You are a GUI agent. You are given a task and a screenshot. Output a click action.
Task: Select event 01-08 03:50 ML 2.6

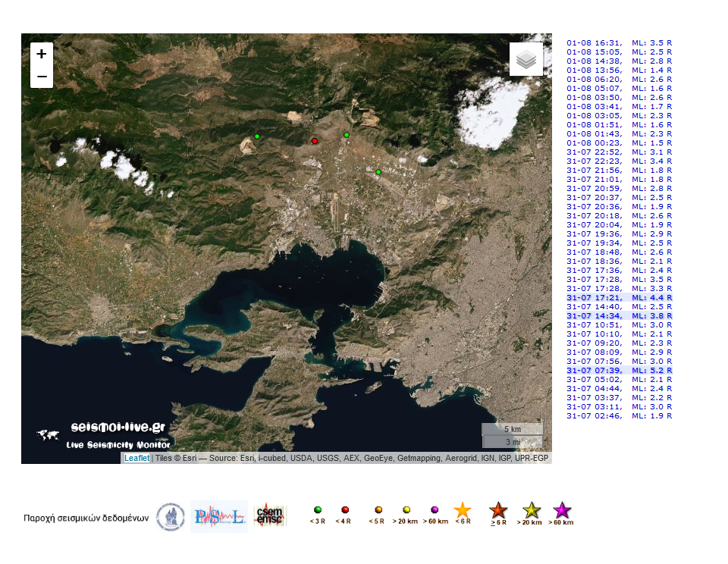(620, 98)
